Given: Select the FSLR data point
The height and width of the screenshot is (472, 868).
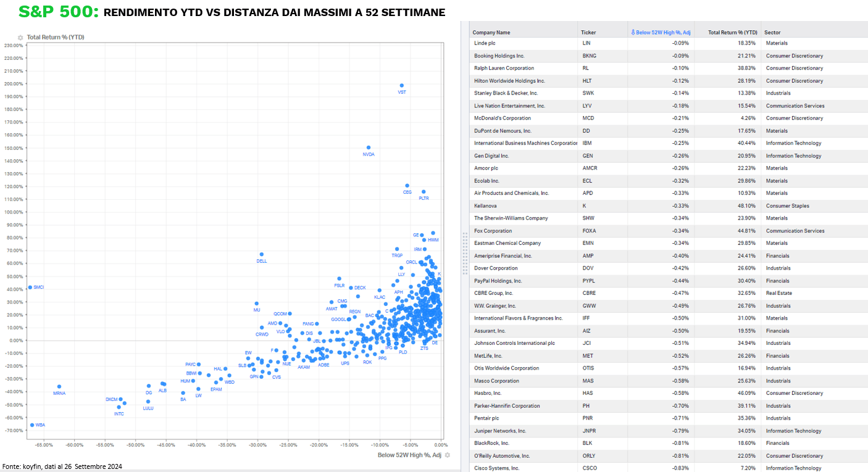Looking at the screenshot, I should pyautogui.click(x=339, y=279).
